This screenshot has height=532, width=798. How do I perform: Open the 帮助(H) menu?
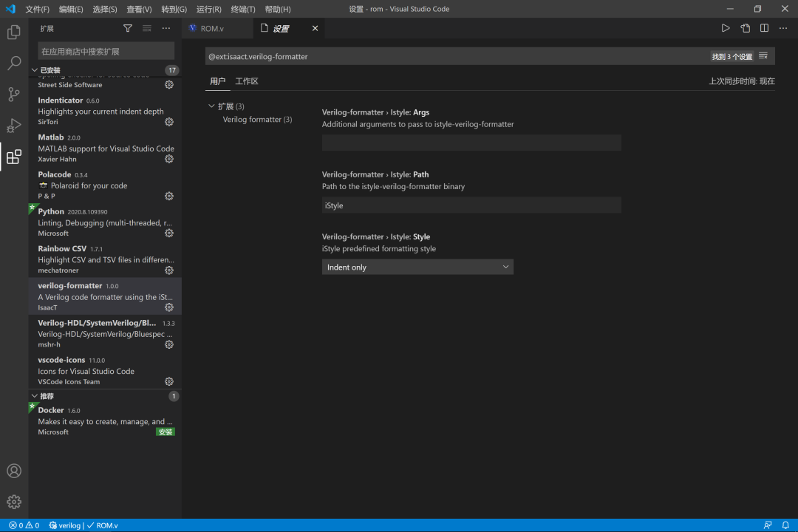click(x=277, y=9)
